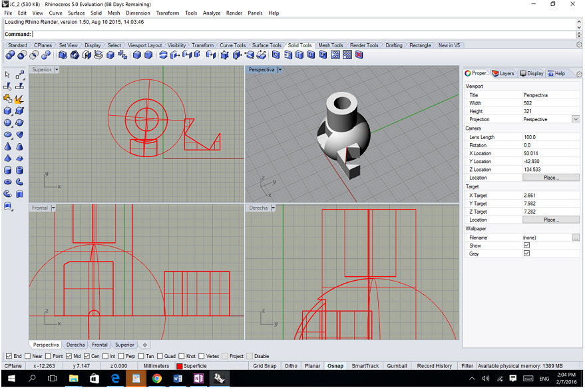The image size is (585, 392).
Task: Click the wallpaper Filename browse (...) button
Action: pos(576,238)
